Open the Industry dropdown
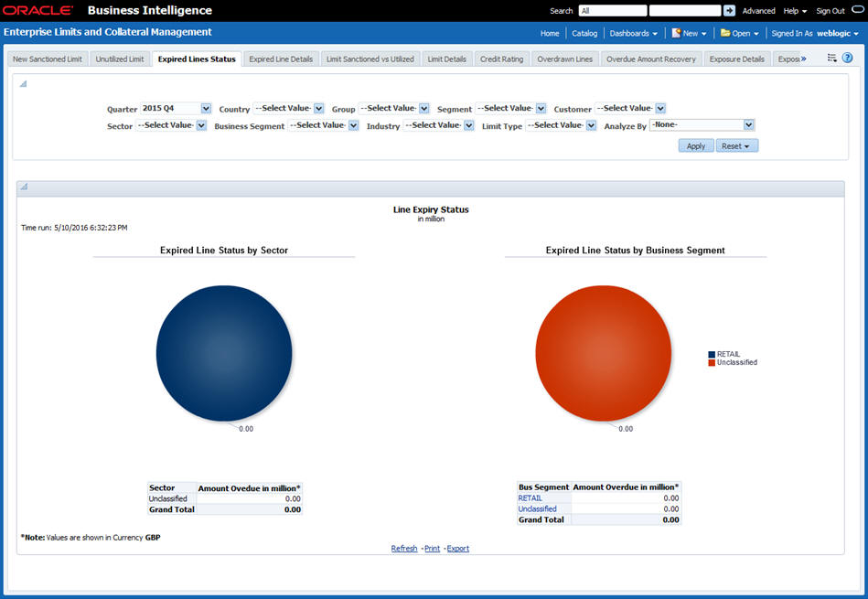This screenshot has width=868, height=599. coord(469,125)
